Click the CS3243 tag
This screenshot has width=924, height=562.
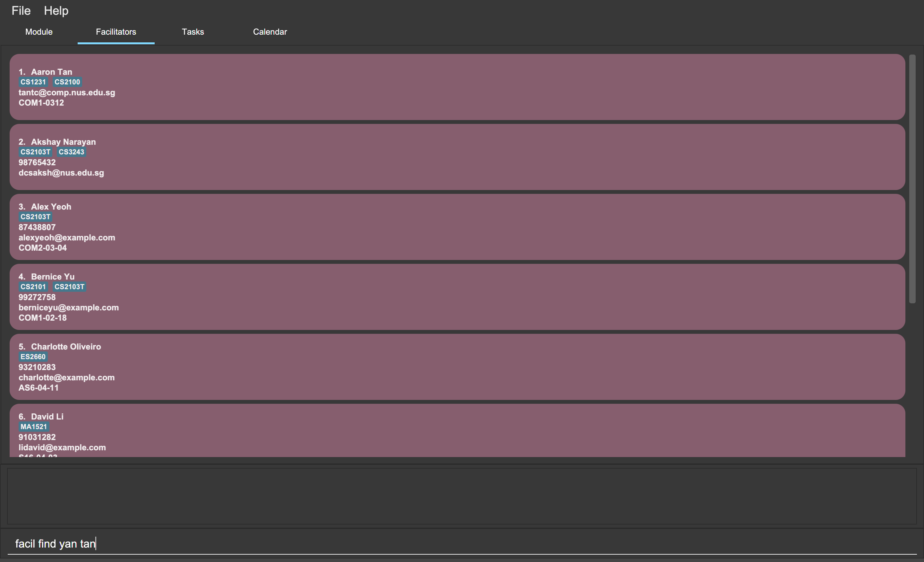pyautogui.click(x=71, y=152)
